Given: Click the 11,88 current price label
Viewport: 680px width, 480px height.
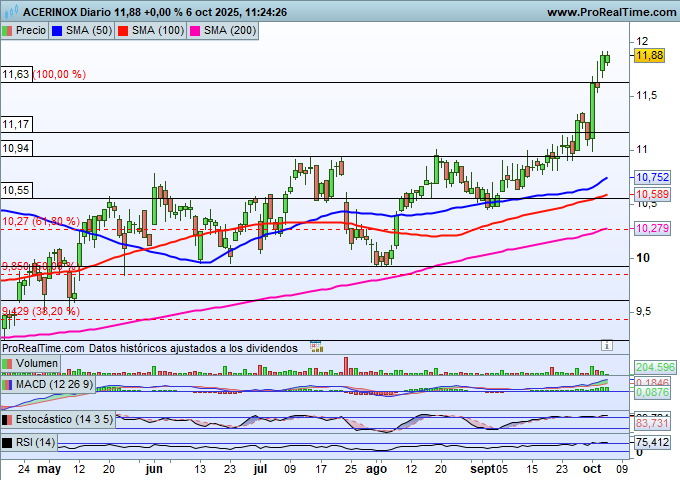Looking at the screenshot, I should coord(650,56).
